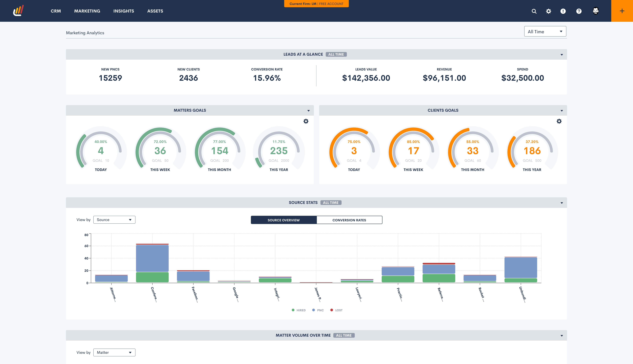Toggle PNC series in chart legend
Image resolution: width=633 pixels, height=364 pixels.
pos(318,310)
